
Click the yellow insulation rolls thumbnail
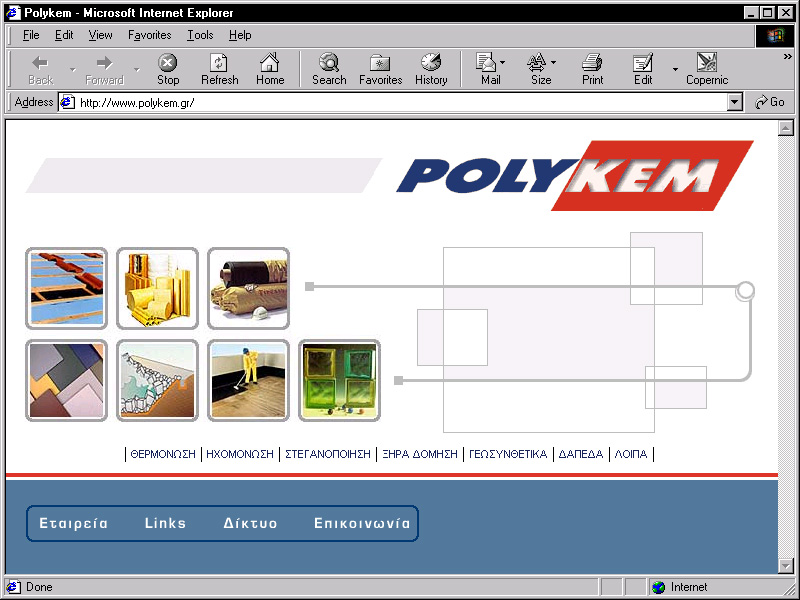coord(157,288)
